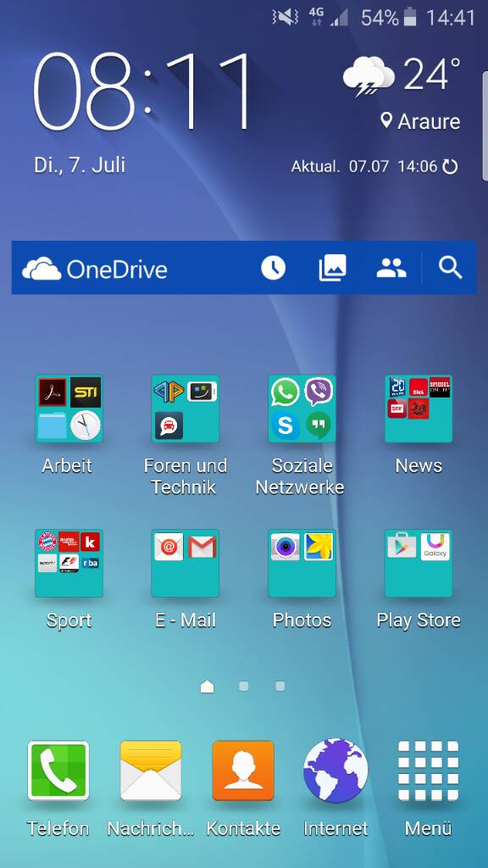Open the News folder
This screenshot has width=488, height=868.
(x=419, y=409)
